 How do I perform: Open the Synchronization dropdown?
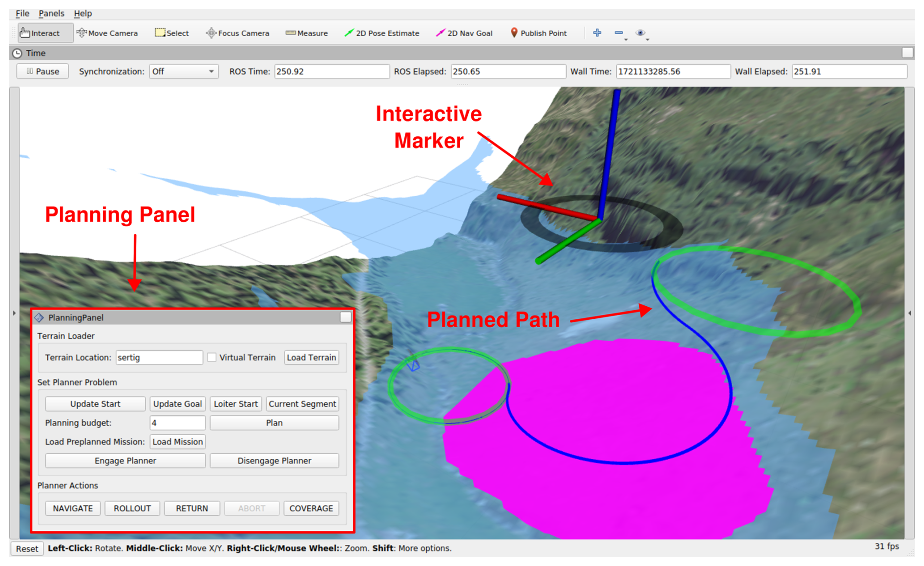183,71
